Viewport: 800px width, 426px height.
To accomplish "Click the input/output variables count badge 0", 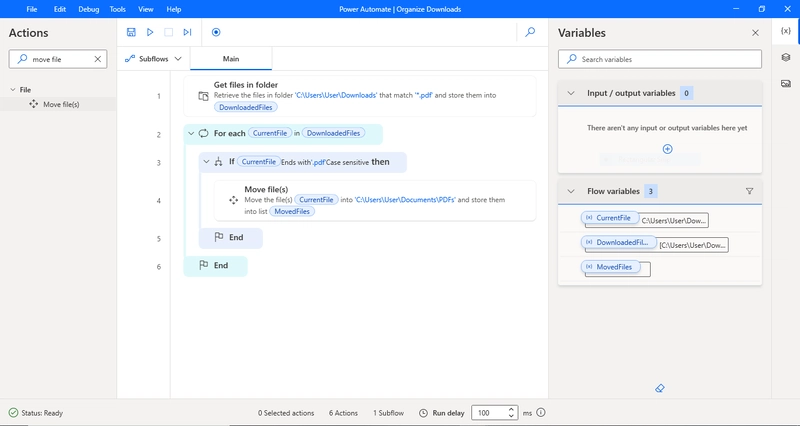I will [686, 93].
